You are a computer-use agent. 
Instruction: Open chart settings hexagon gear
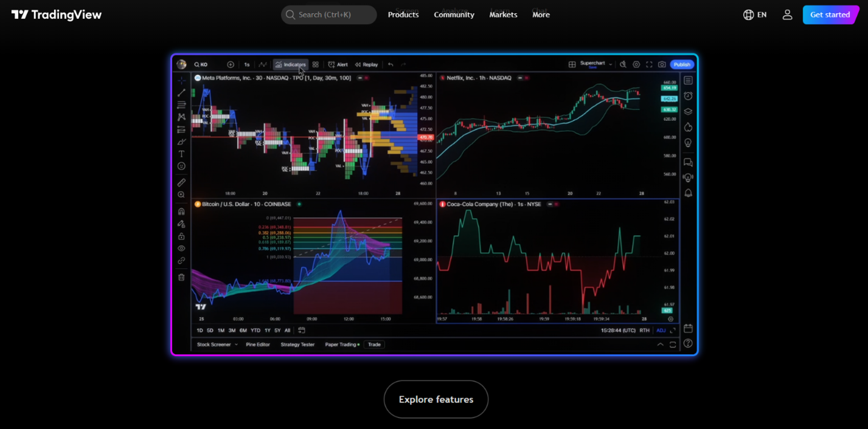tap(636, 64)
